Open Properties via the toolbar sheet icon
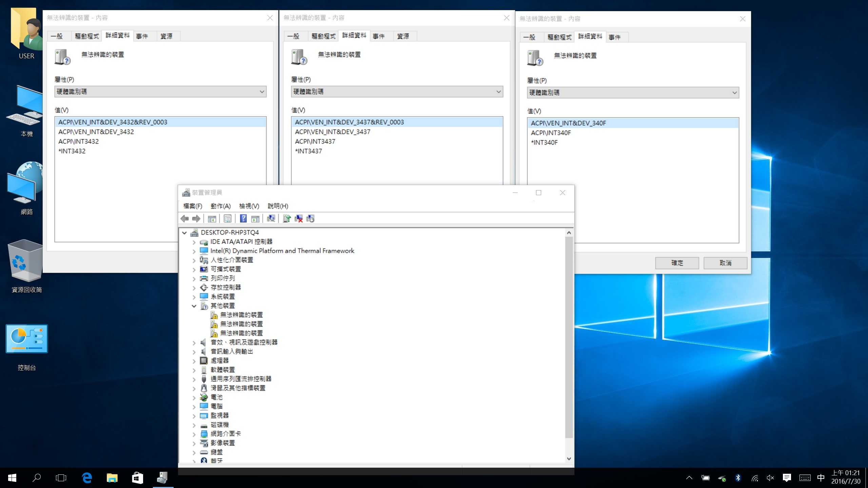 click(228, 219)
